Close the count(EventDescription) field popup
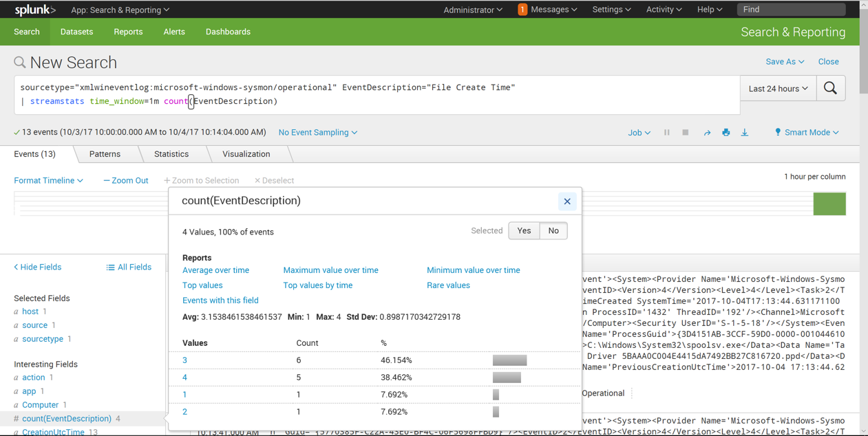Viewport: 868px width, 436px height. 567,201
